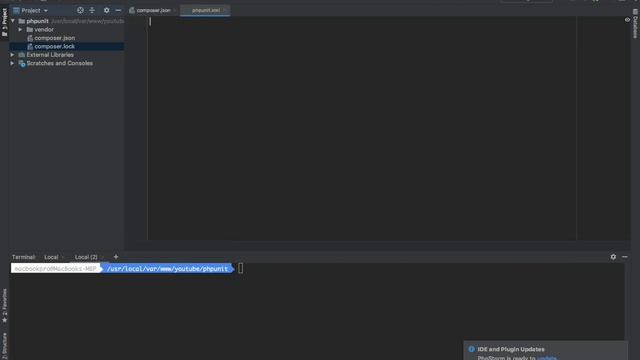This screenshot has height=360, width=640.
Task: Select composer.lock in project tree
Action: [x=67, y=47]
